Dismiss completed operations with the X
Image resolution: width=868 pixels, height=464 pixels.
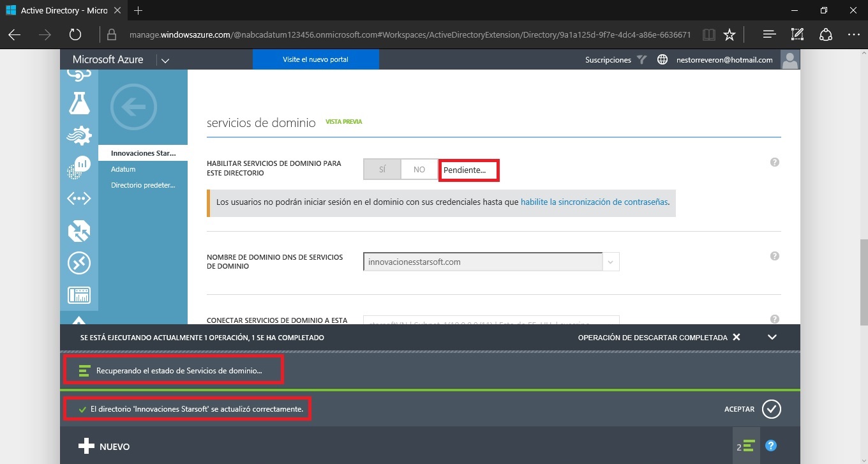click(737, 337)
